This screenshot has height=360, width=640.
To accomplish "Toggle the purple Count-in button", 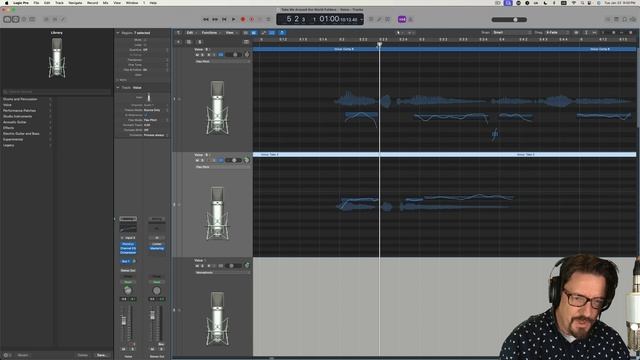I will coord(402,19).
